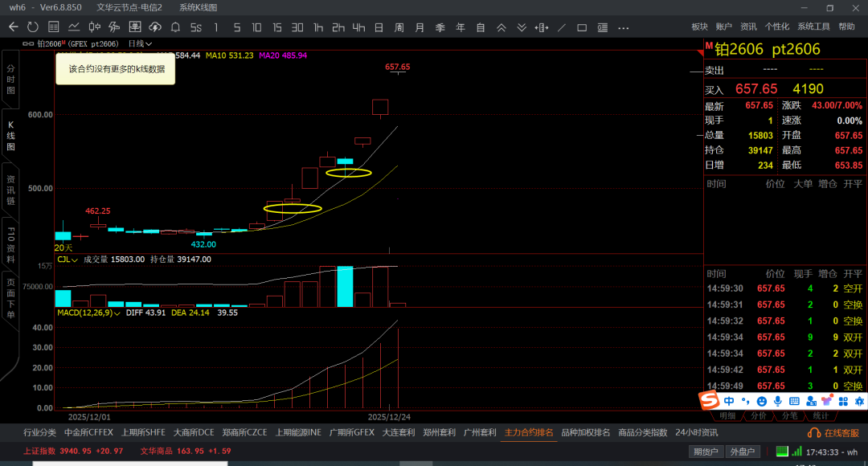
Task: Click the linked-contract chain icon beside 铂2606
Action: 27,43
